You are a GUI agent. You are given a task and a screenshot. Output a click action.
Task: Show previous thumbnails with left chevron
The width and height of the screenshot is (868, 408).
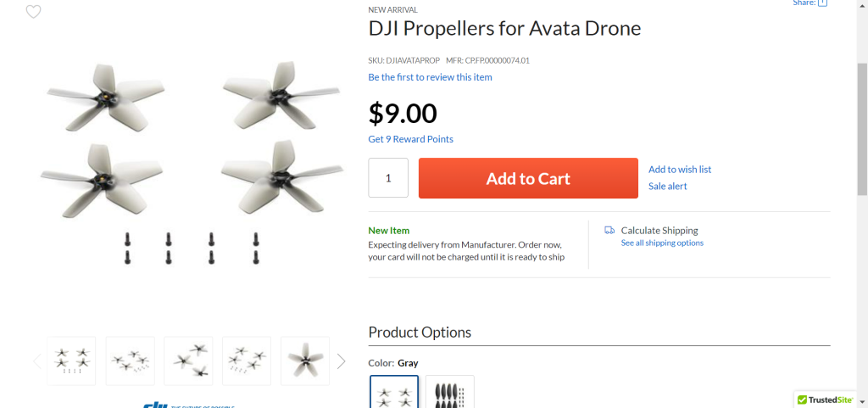(x=36, y=361)
